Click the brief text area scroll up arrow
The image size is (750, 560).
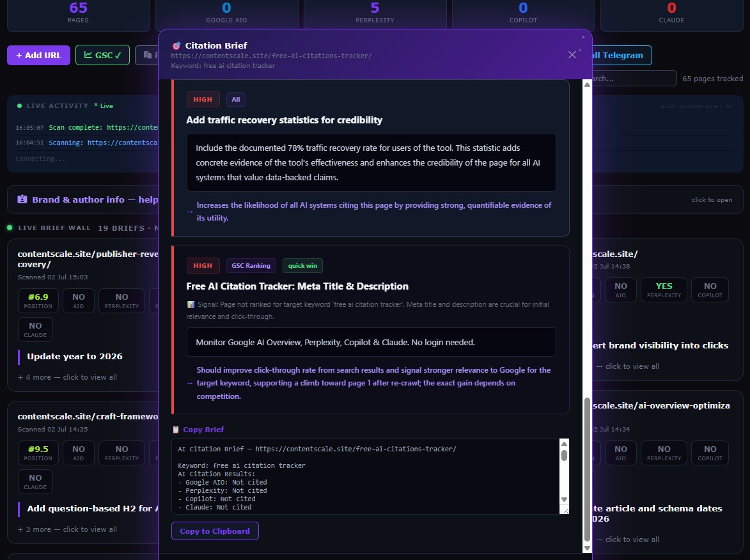pyautogui.click(x=565, y=443)
